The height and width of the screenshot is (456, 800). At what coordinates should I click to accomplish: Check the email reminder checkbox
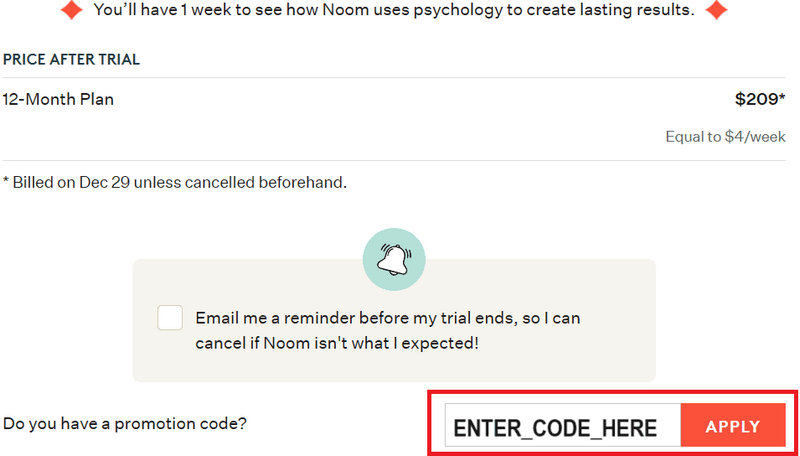(x=170, y=318)
